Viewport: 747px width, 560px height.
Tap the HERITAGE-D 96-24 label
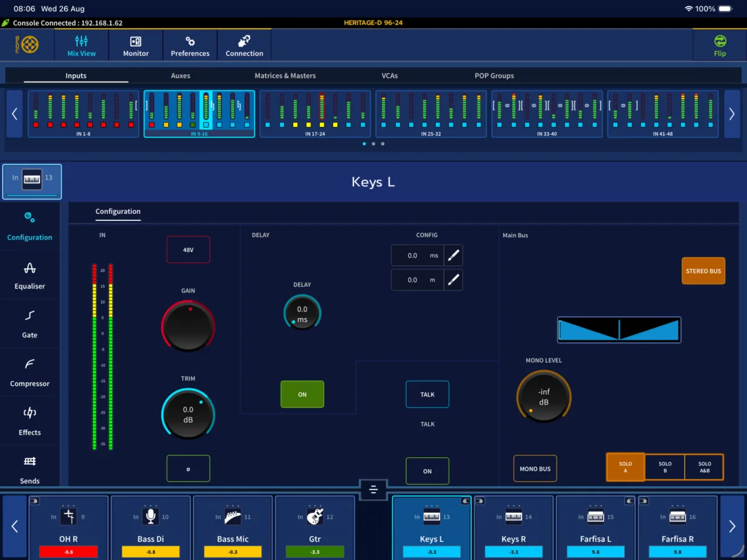(x=373, y=23)
